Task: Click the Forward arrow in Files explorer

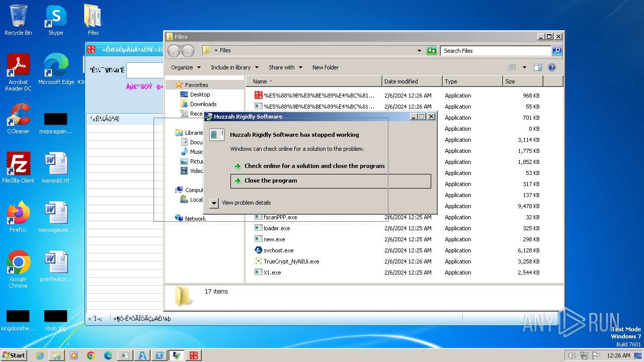Action: click(x=188, y=50)
